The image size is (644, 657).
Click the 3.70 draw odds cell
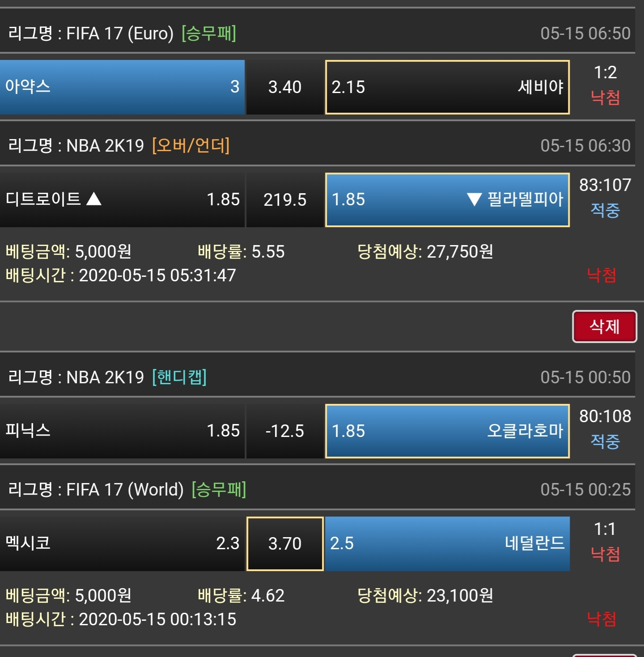click(285, 543)
